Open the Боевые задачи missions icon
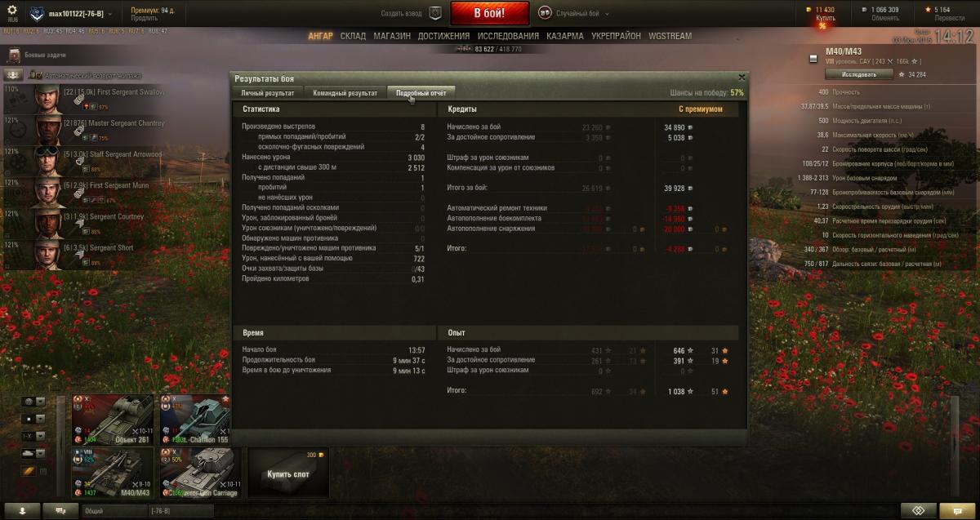This screenshot has height=520, width=980. click(x=14, y=55)
